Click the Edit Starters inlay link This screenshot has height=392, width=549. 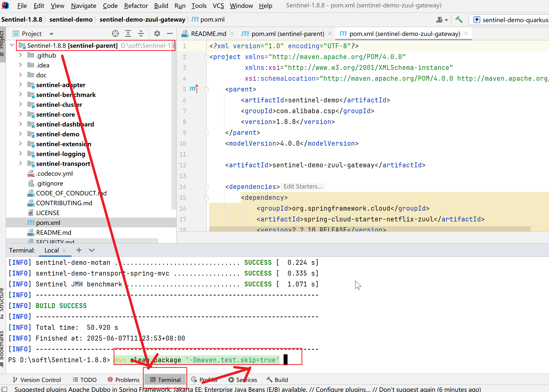pyautogui.click(x=303, y=187)
